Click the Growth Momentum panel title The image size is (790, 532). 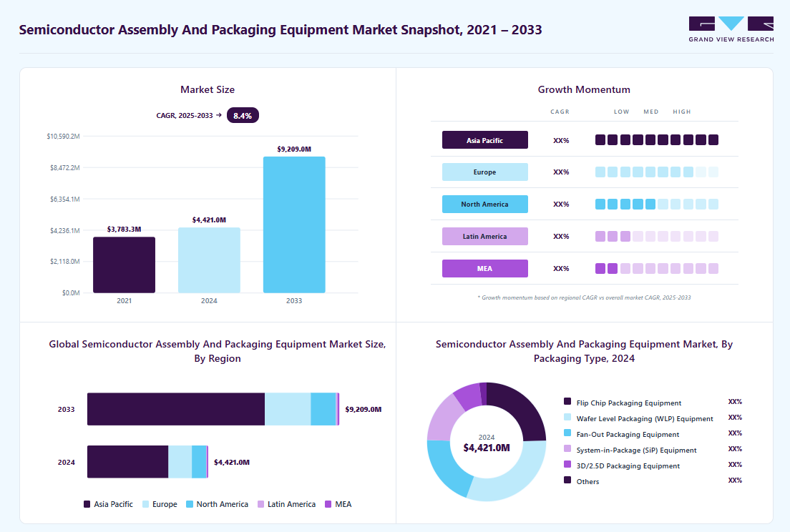tap(584, 89)
